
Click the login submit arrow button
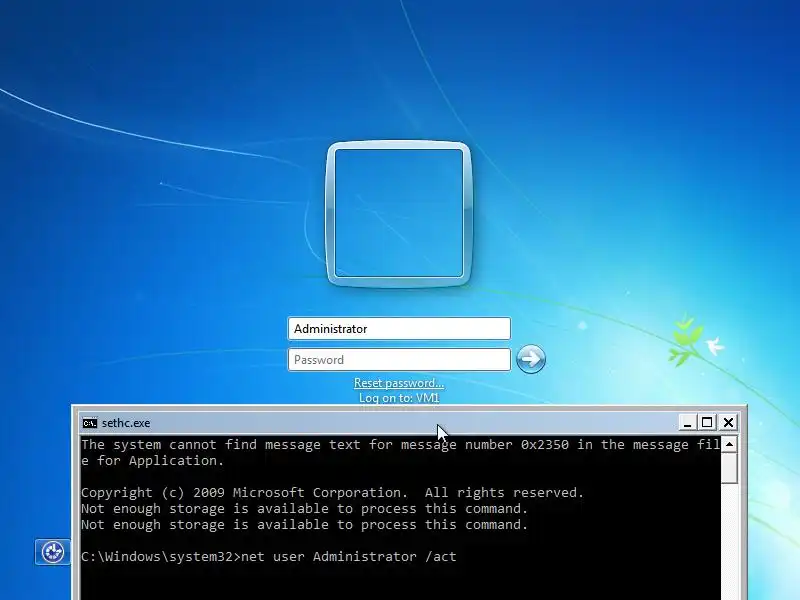tap(531, 359)
